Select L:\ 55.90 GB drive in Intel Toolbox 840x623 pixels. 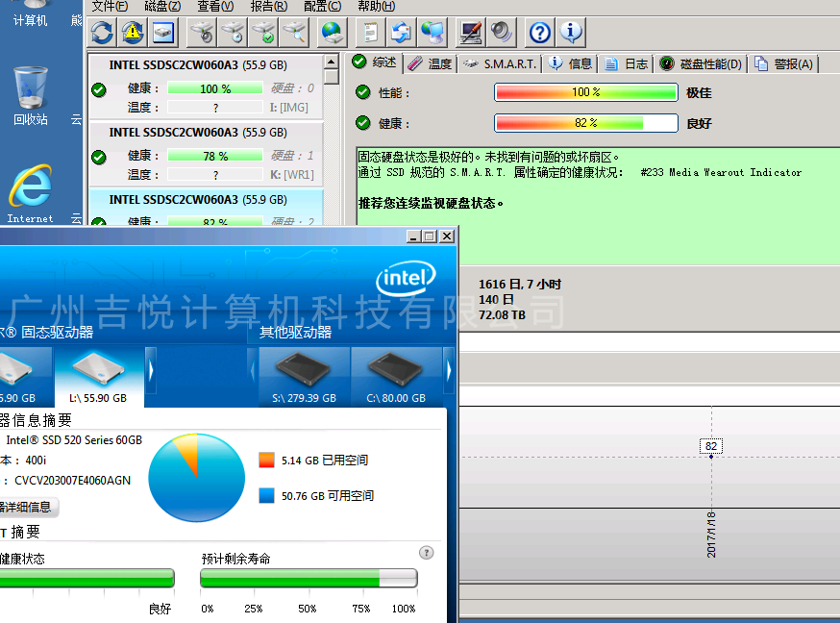click(99, 377)
